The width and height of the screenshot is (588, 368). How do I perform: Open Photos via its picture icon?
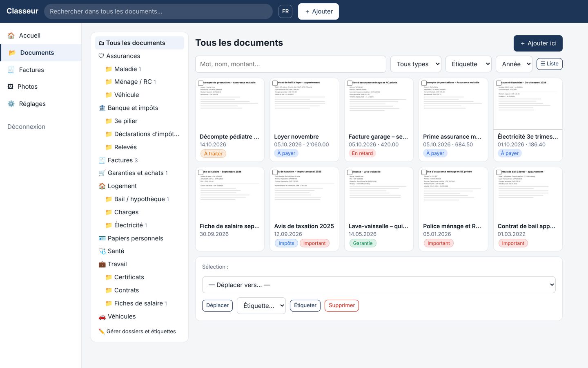pos(11,87)
